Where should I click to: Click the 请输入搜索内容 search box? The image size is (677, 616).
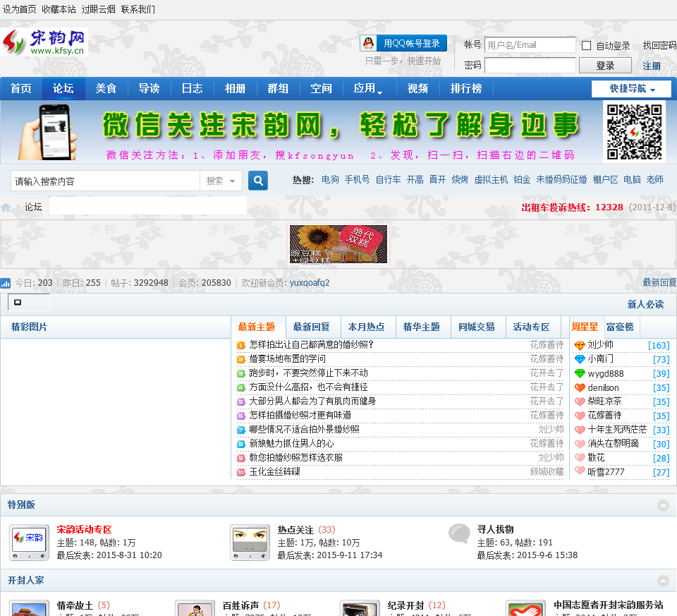point(105,181)
